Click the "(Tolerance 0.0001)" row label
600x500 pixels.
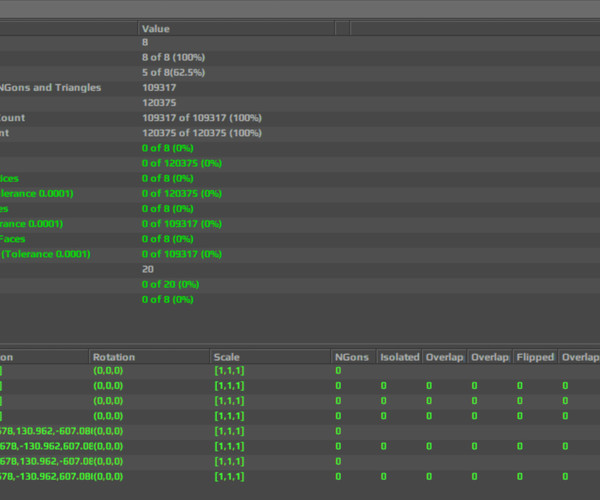coord(45,254)
